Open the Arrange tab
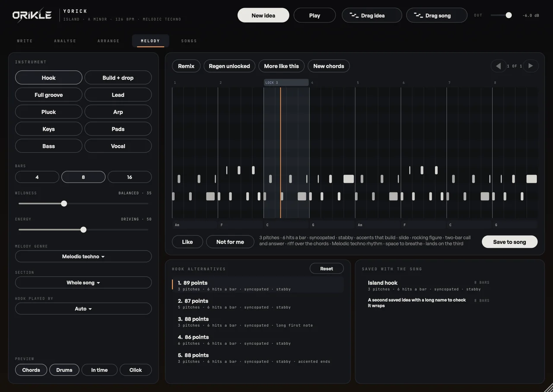Screen dimensions: 553x392 [x=108, y=41]
